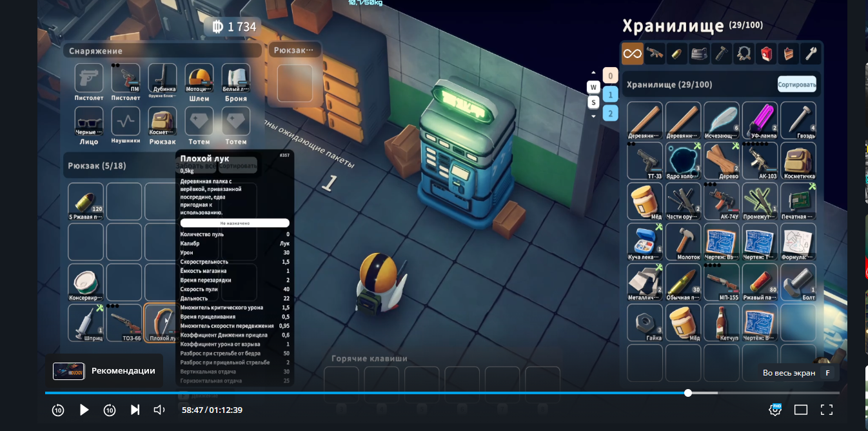Select the Промежут… item in storage

pos(760,201)
